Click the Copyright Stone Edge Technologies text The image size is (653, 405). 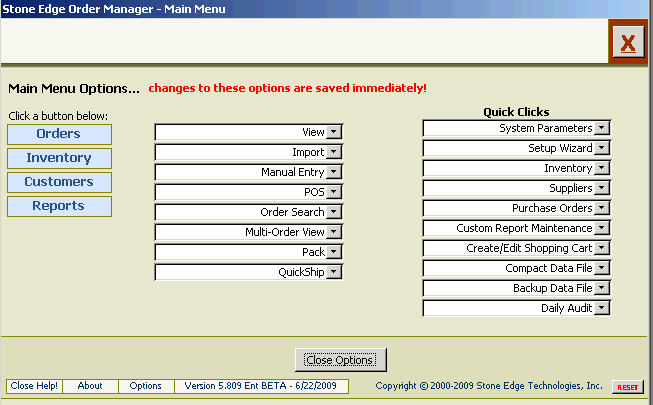click(489, 386)
